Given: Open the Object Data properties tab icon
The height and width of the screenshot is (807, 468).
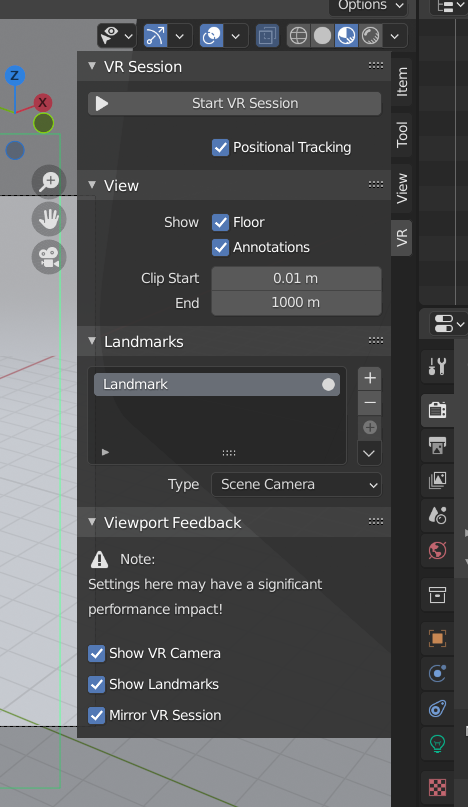Looking at the screenshot, I should pyautogui.click(x=438, y=744).
